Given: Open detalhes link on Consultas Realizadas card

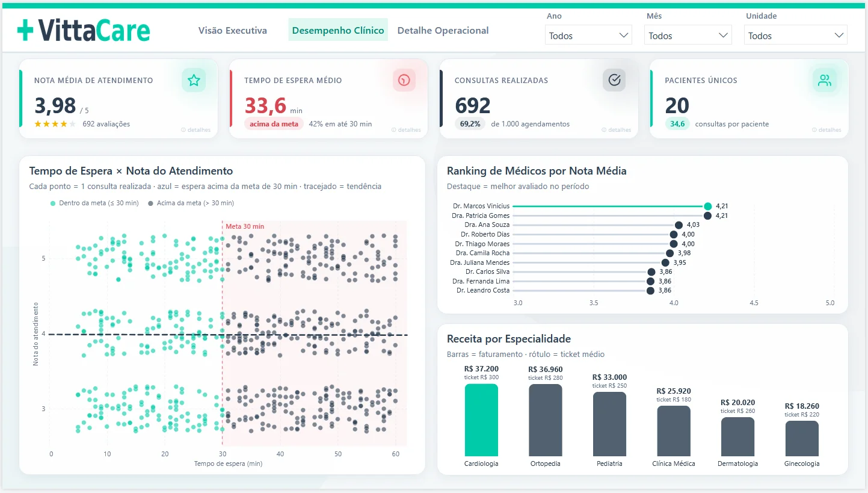Looking at the screenshot, I should pyautogui.click(x=617, y=130).
